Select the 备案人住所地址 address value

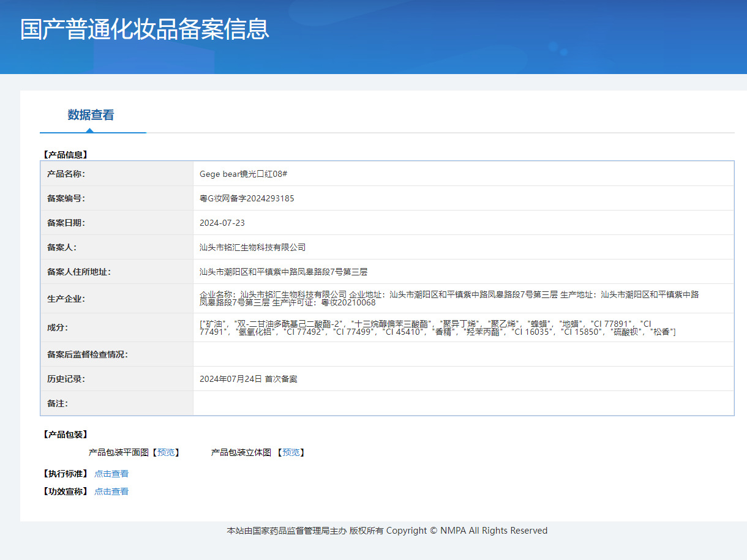point(283,272)
